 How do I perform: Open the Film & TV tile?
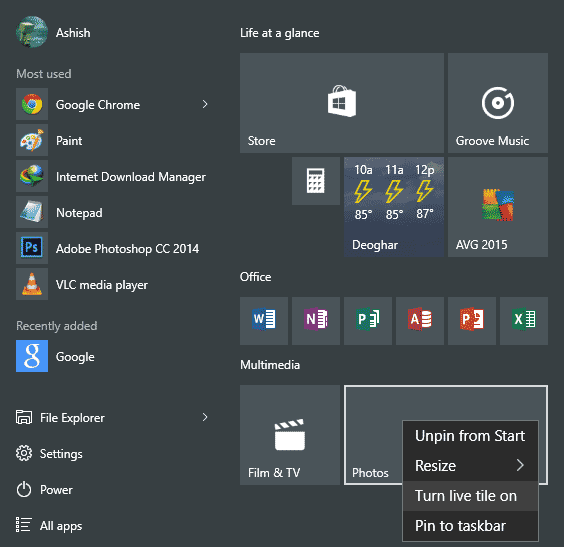290,435
